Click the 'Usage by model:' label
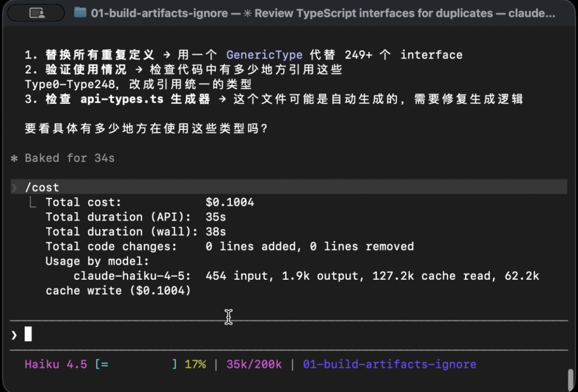The width and height of the screenshot is (578, 392). coord(97,261)
